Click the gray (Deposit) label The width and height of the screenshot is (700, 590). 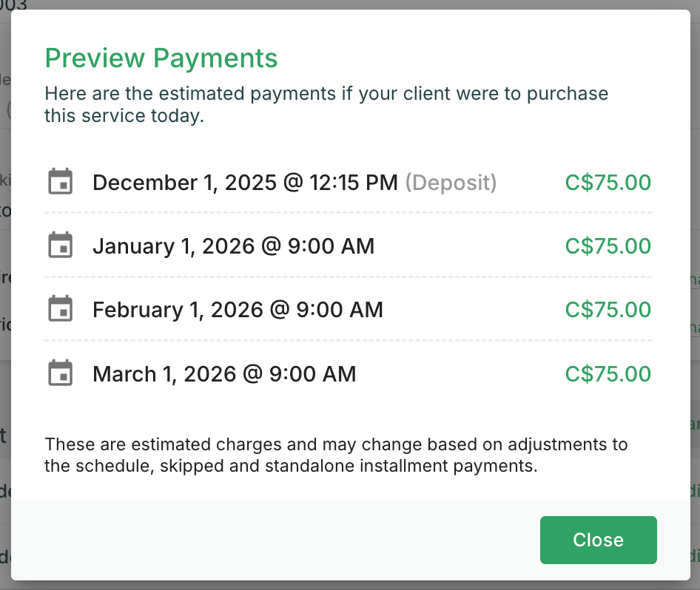(x=451, y=182)
